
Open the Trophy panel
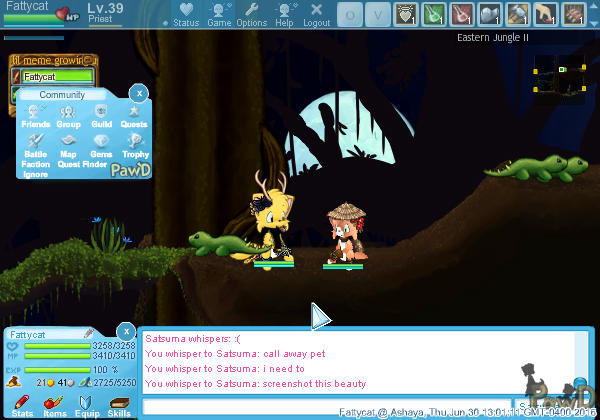135,146
